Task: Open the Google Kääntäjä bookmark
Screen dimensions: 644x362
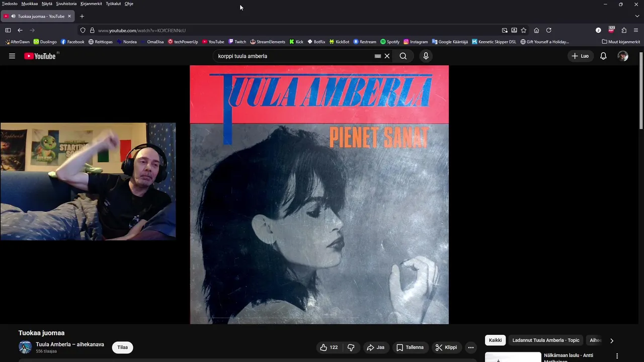Action: coord(450,42)
